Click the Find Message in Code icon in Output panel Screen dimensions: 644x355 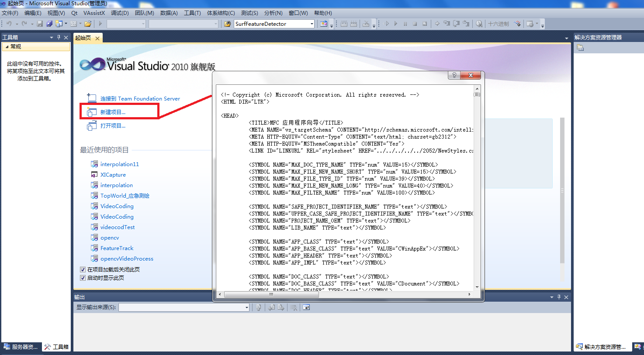259,307
